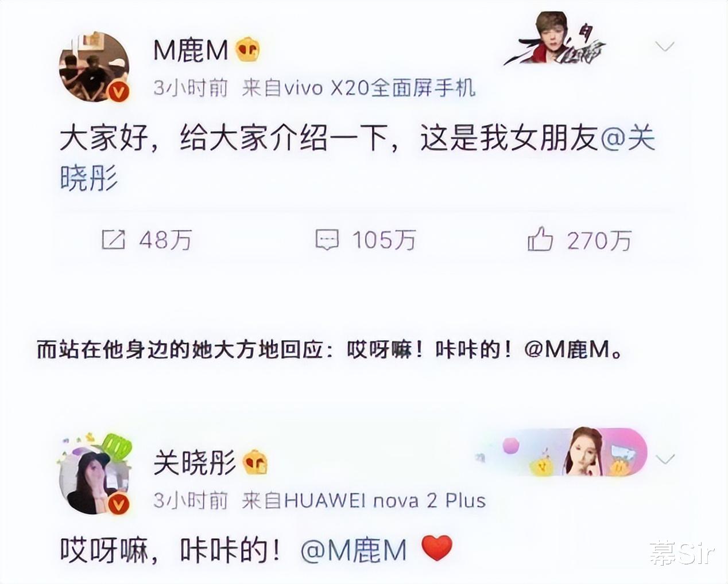
Task: Click the crown badge beside 关晓彤's name
Action: pyautogui.click(x=255, y=462)
